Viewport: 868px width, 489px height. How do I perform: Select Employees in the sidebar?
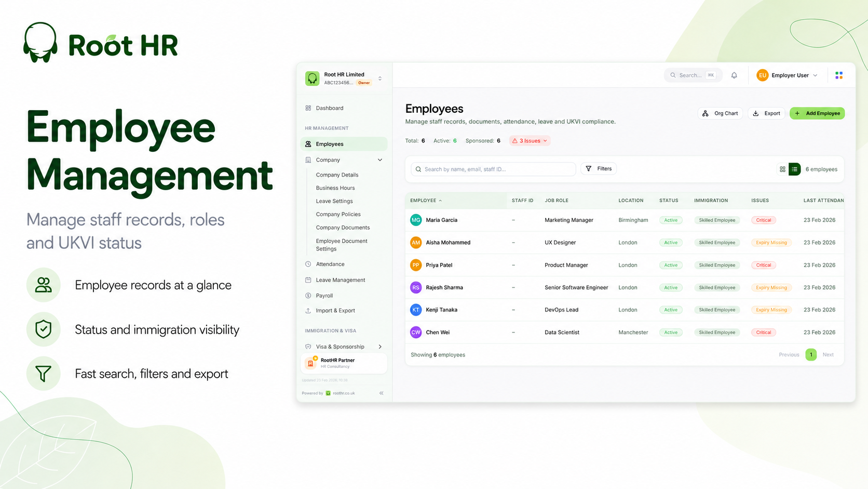click(x=344, y=144)
